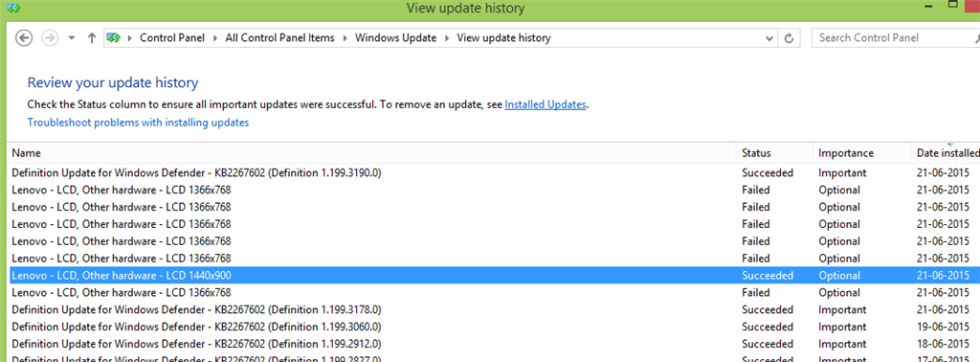Select Definition 1.199.3060.0 update row
980x362 pixels.
click(494, 327)
